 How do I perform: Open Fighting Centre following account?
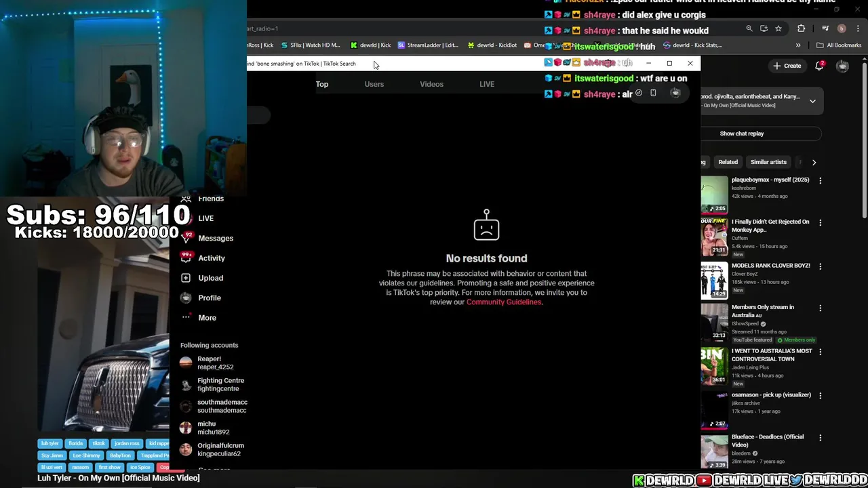click(x=212, y=384)
